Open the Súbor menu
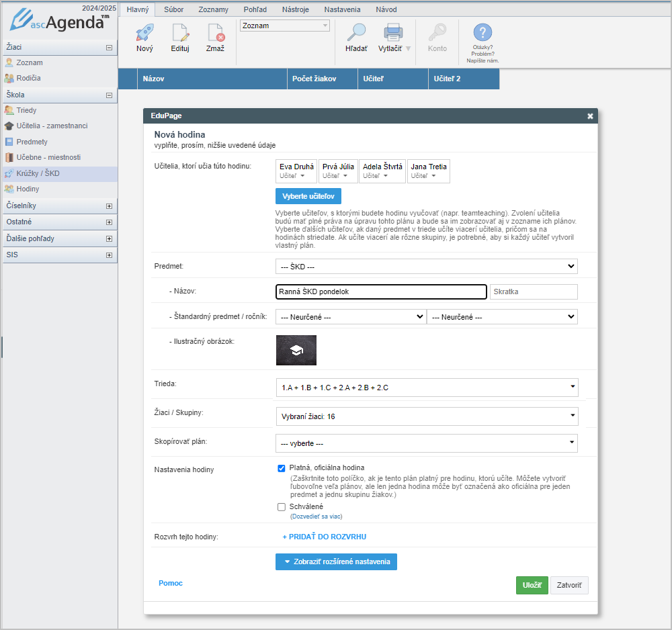 [x=173, y=9]
